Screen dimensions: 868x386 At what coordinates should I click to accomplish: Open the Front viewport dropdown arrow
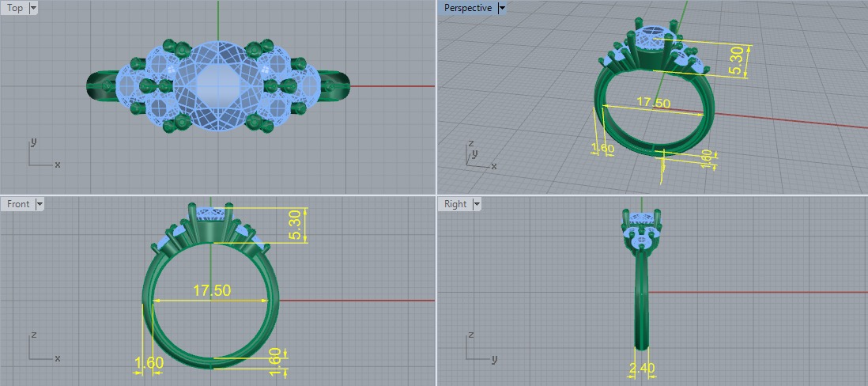click(x=40, y=204)
